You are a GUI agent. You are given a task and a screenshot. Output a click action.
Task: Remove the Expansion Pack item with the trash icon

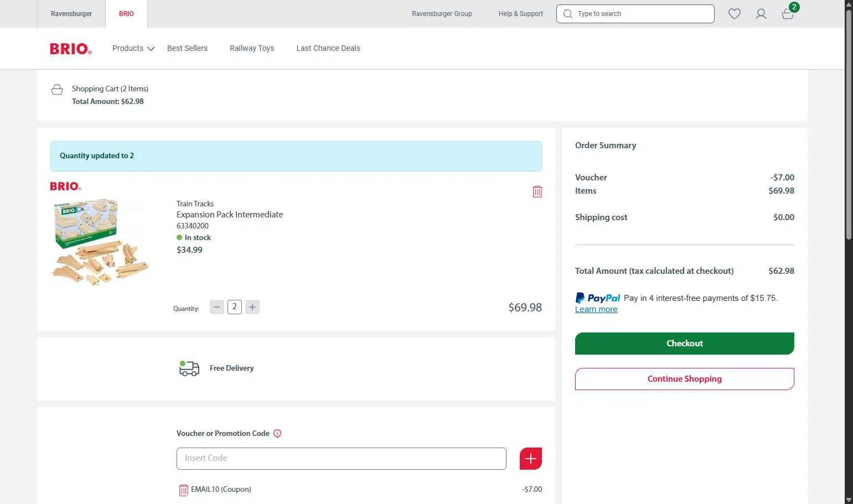[x=537, y=191]
